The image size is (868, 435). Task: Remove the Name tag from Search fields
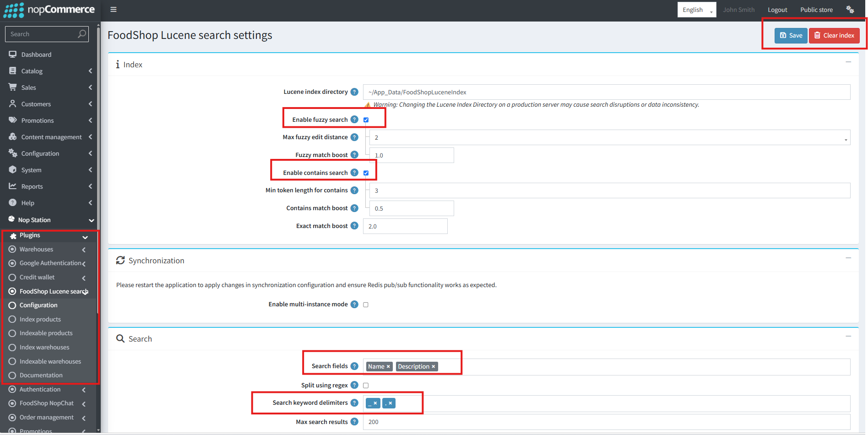[388, 367]
